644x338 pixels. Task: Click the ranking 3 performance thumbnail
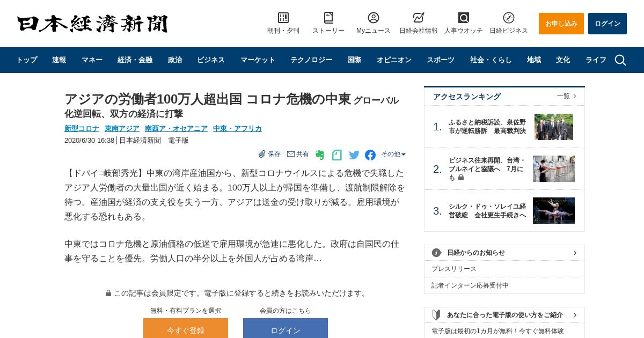[x=554, y=210]
